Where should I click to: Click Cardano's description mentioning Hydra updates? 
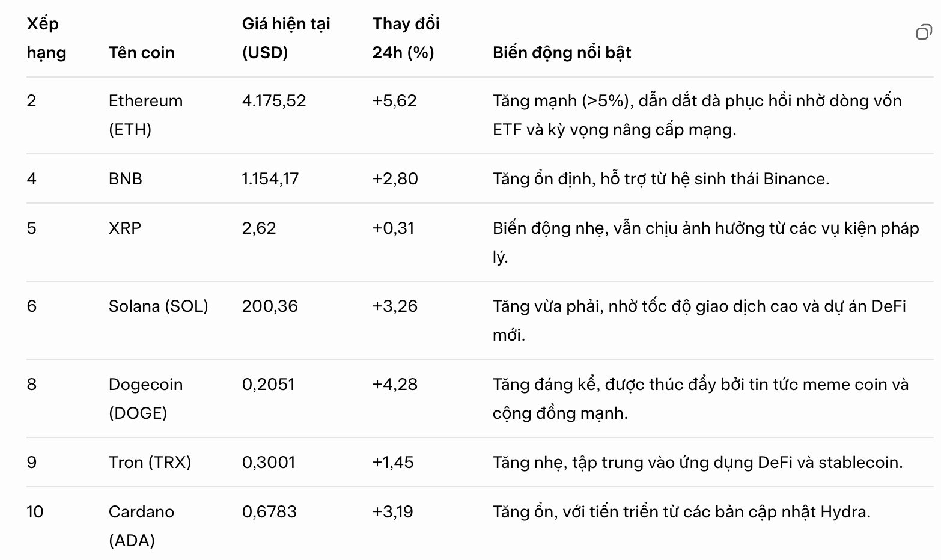(681, 512)
